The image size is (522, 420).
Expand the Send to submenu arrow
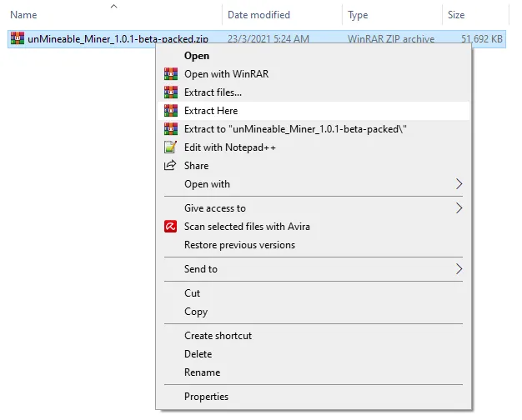coord(459,269)
